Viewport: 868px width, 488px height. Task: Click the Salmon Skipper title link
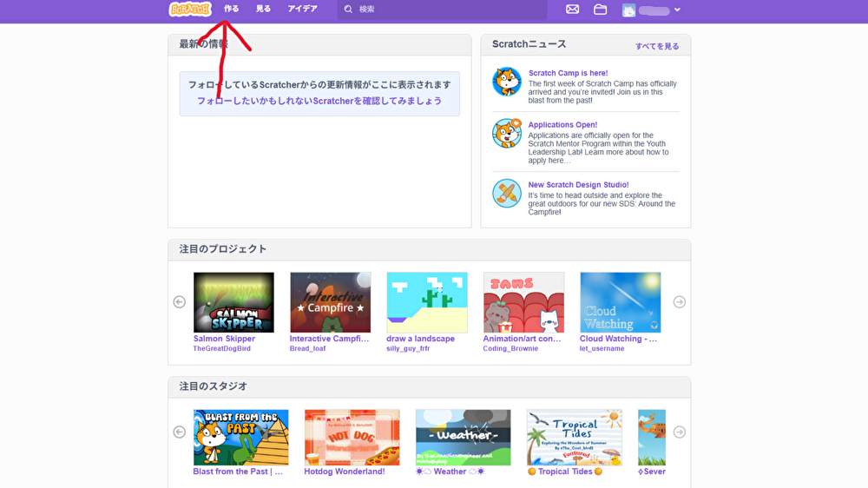[224, 339]
